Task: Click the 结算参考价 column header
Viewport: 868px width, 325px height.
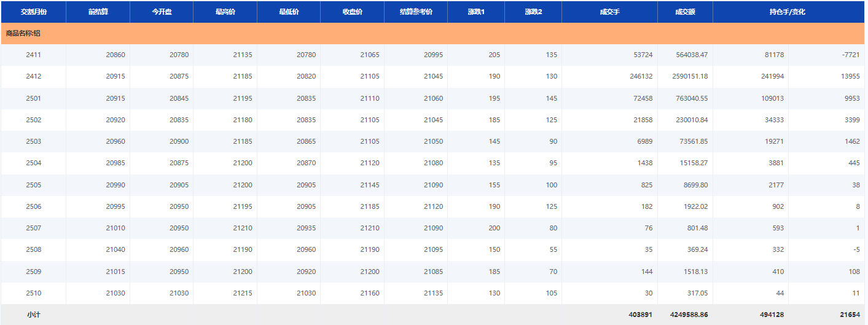Action: click(416, 12)
